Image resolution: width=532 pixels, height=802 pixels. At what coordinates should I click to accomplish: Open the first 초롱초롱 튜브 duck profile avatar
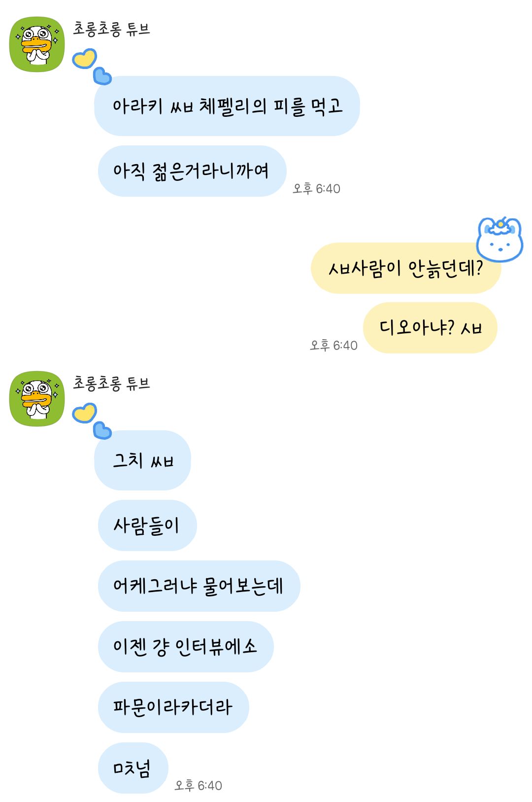point(37,45)
